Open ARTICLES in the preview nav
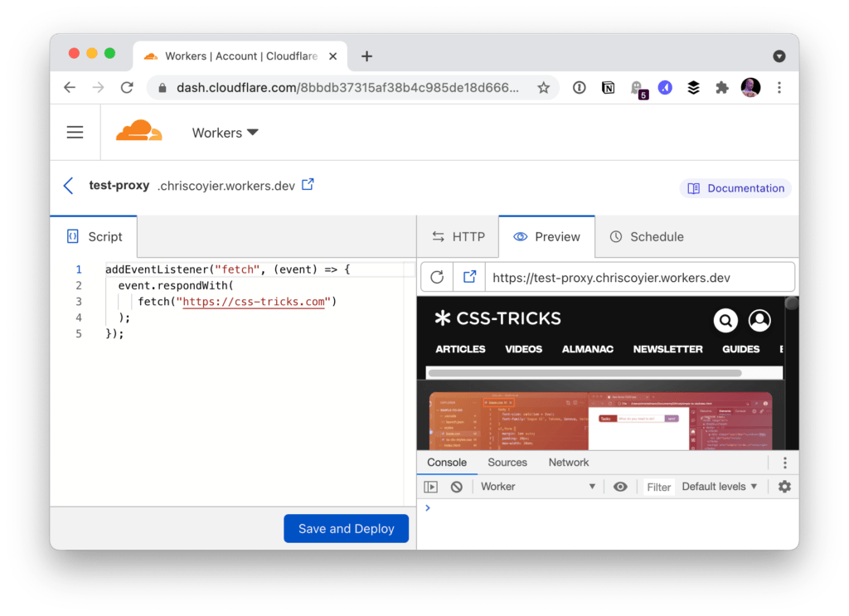 pos(460,349)
